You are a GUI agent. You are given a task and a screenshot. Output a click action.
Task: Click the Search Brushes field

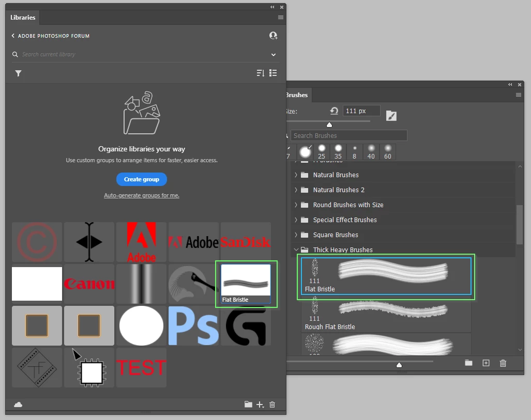(349, 135)
